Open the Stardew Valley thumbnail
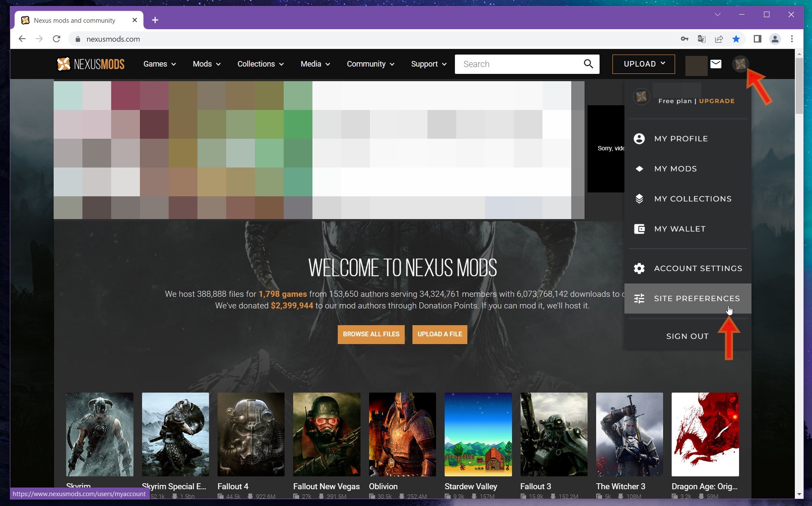This screenshot has height=506, width=812. 478,434
